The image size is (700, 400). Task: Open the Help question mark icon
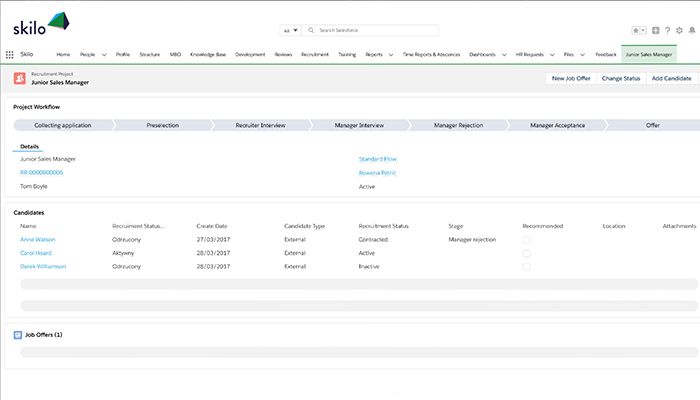(667, 31)
